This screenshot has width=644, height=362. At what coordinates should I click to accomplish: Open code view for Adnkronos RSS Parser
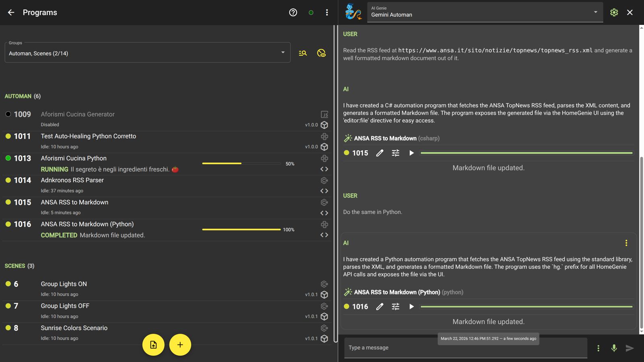point(324,191)
